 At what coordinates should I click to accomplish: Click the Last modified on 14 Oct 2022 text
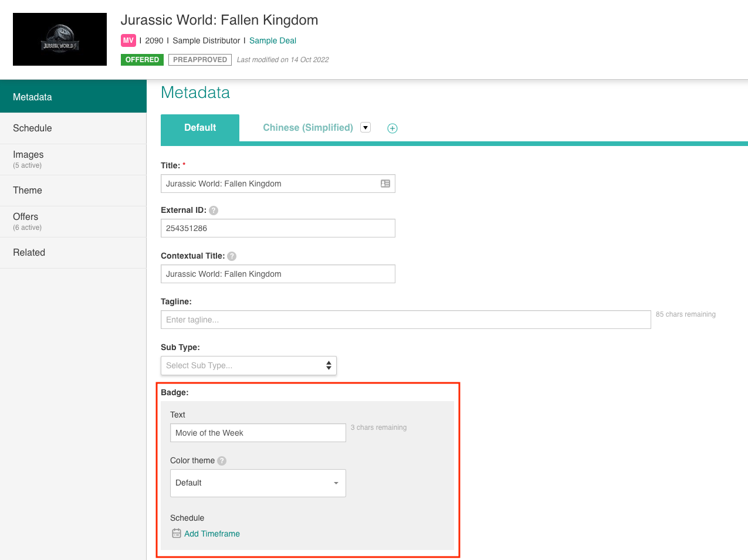[x=283, y=60]
